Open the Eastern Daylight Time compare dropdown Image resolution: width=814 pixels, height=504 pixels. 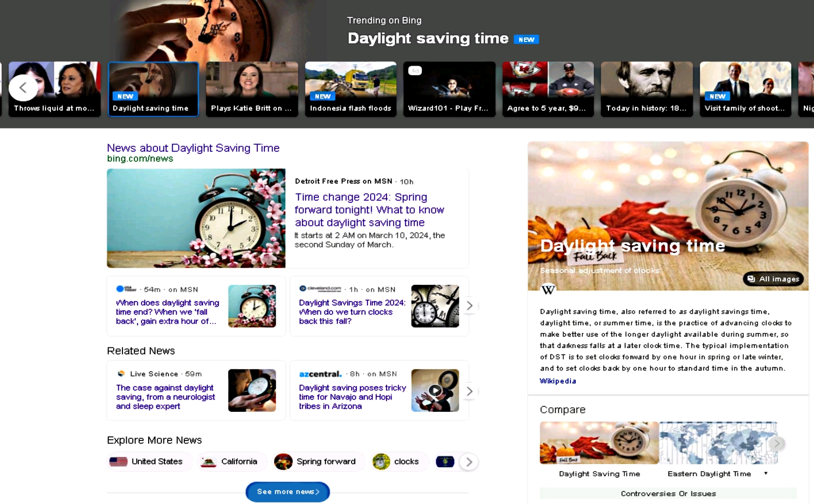766,474
